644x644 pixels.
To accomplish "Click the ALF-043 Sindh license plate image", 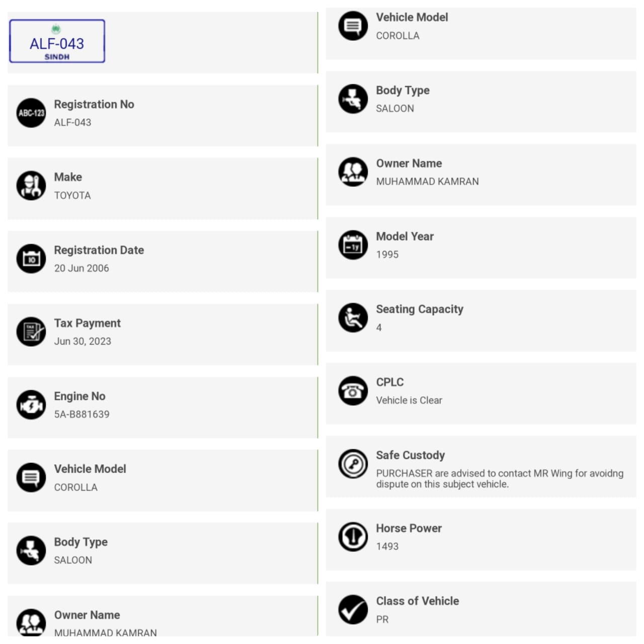I will tap(57, 41).
